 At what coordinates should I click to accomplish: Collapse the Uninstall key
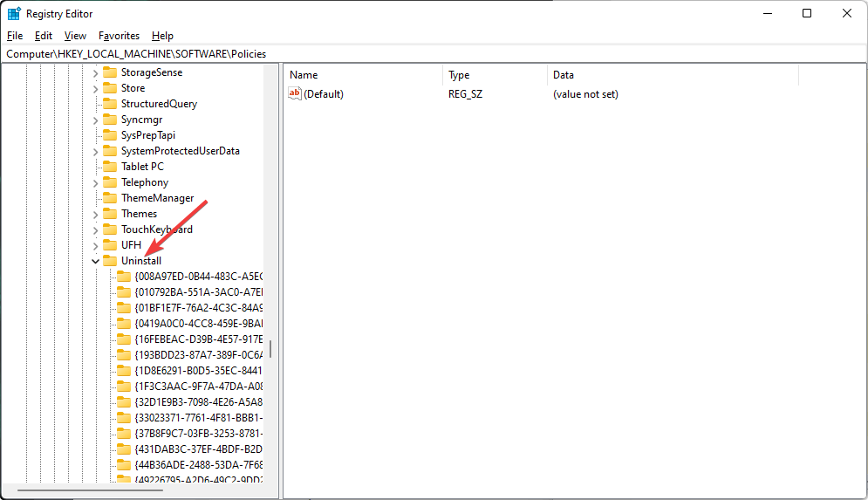[x=95, y=262]
